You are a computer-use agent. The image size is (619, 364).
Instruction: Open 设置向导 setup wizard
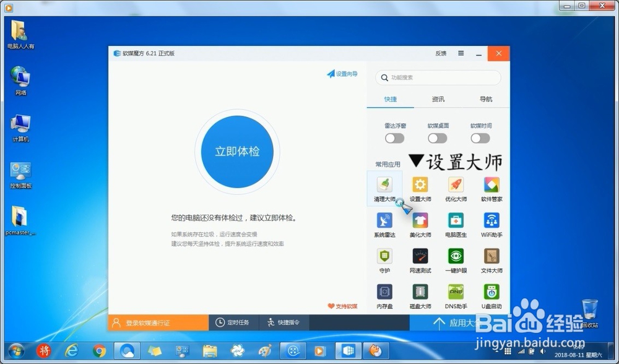[342, 74]
